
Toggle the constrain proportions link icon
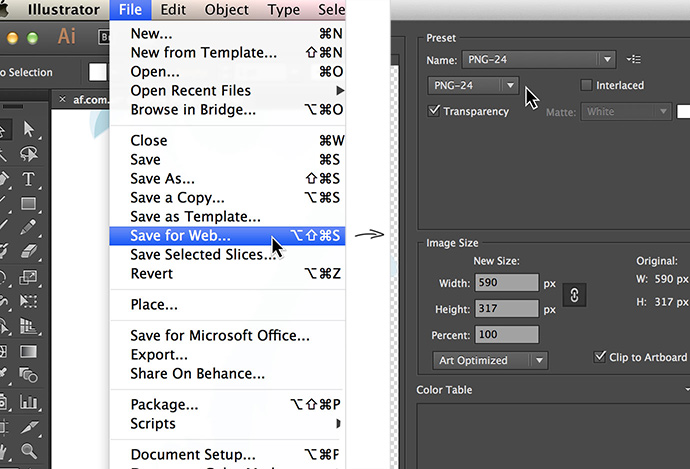click(574, 295)
